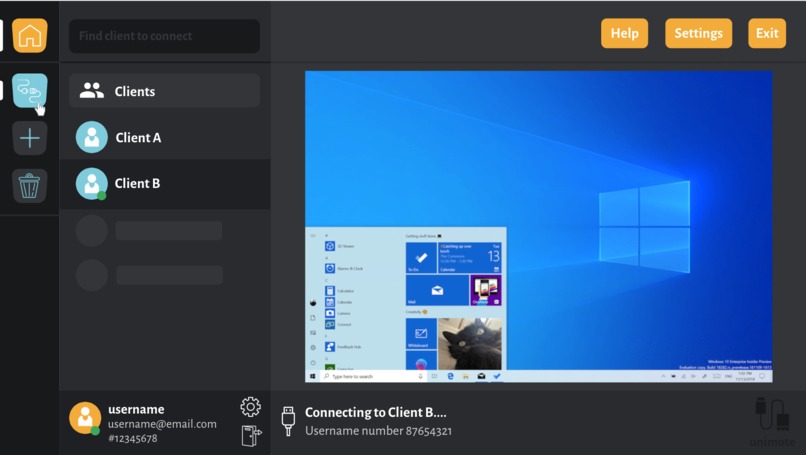Click remote taskbar clock and date
The image size is (806, 455).
745,376
